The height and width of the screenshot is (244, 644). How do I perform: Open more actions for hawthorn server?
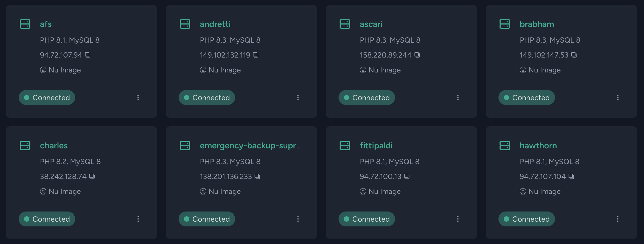[618, 219]
